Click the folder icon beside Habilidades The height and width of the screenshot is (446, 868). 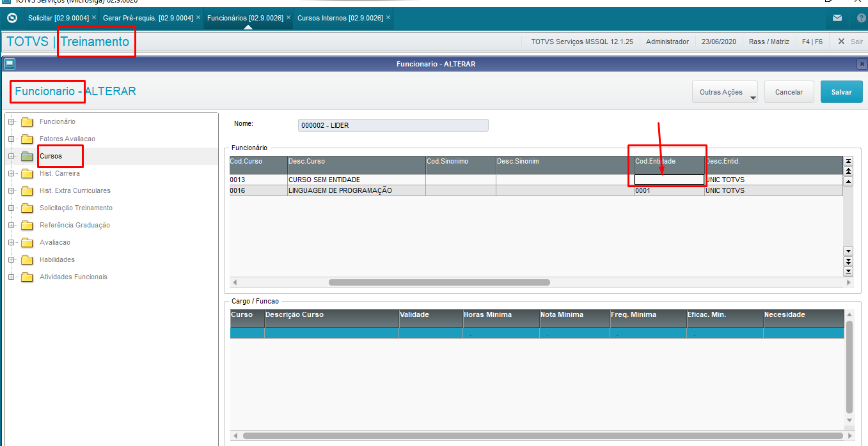point(26,259)
